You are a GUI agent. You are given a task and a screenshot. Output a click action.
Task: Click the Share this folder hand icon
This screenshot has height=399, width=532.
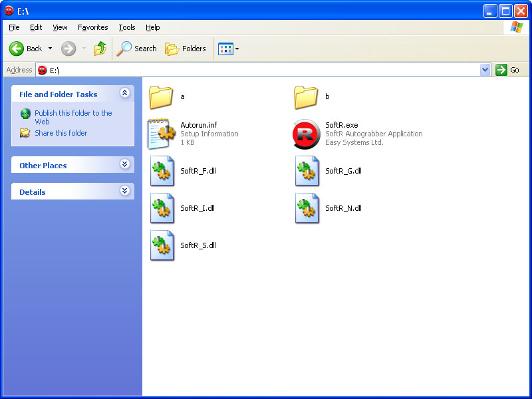(x=25, y=132)
